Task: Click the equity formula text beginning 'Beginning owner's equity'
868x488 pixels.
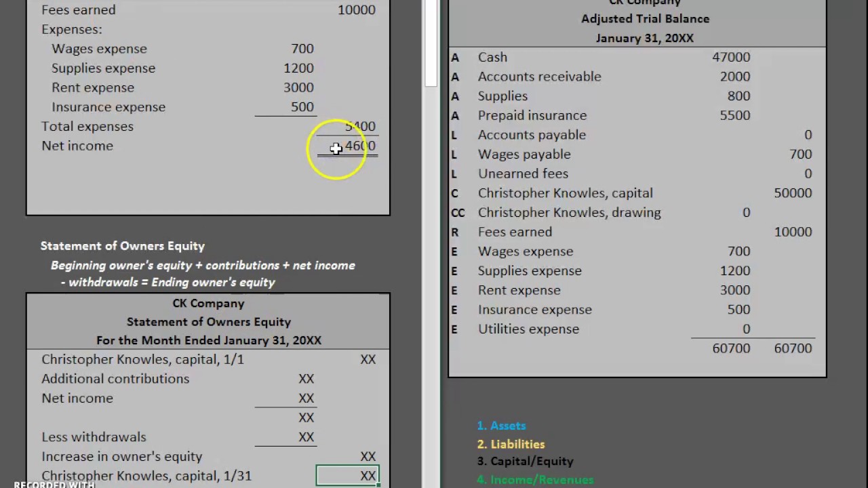Action: (203, 274)
